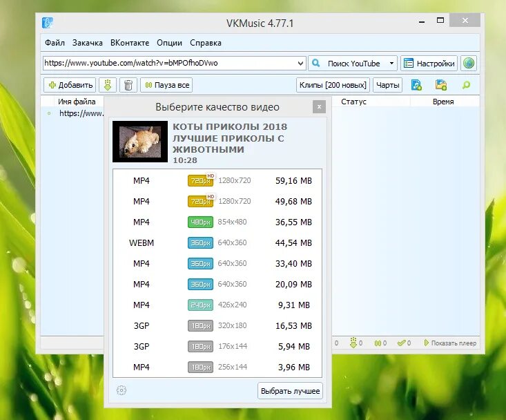Open the Опции menu
506x420 pixels.
(169, 43)
